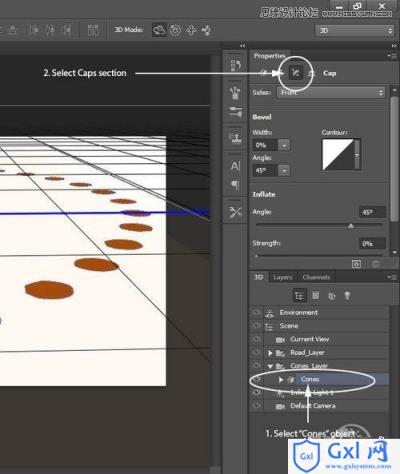400x474 pixels.
Task: Switch to the Channels tab
Action: tap(316, 277)
